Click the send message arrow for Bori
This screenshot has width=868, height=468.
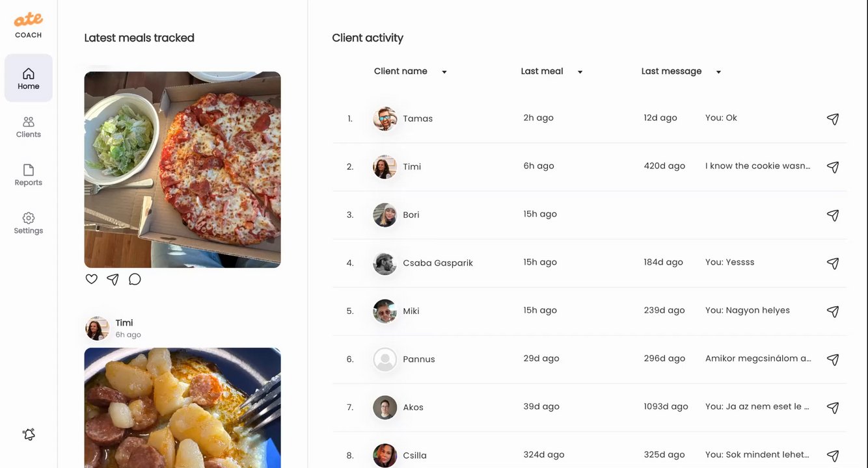pos(833,215)
